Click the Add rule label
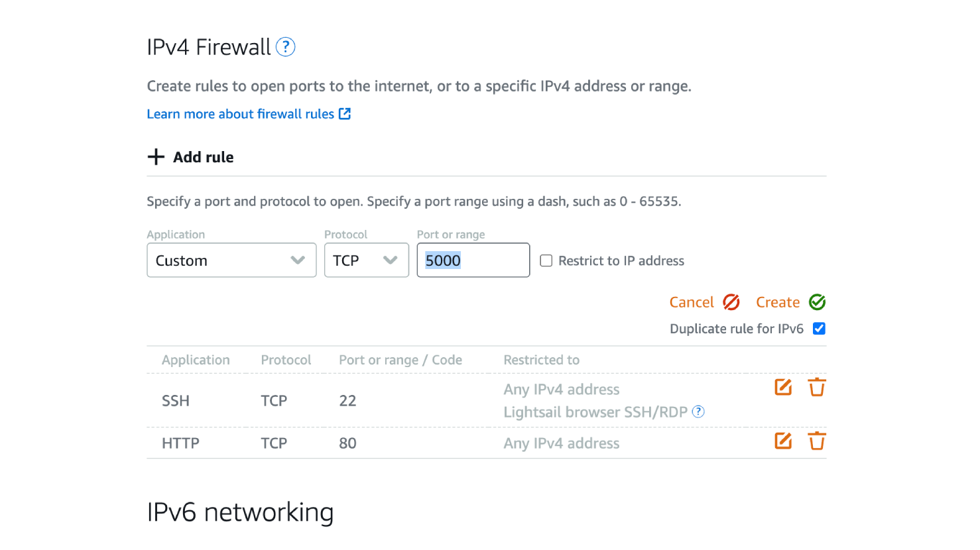This screenshot has width=980, height=550. click(x=203, y=157)
